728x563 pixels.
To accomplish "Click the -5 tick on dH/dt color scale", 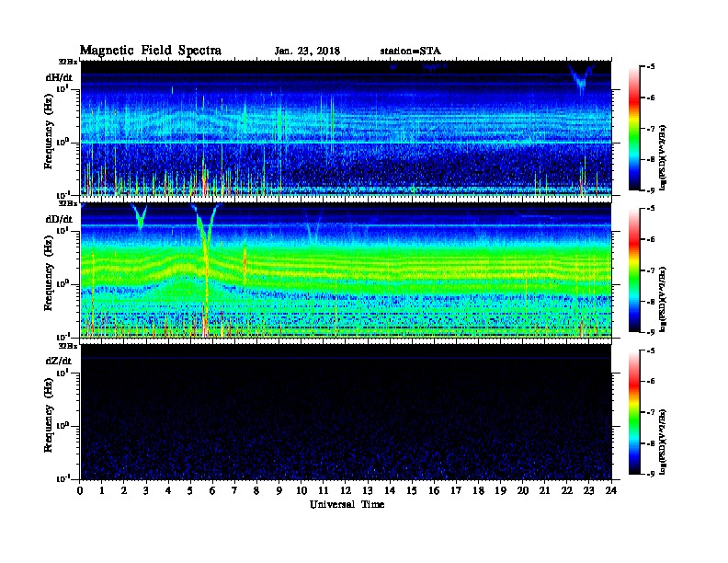I will coord(651,67).
